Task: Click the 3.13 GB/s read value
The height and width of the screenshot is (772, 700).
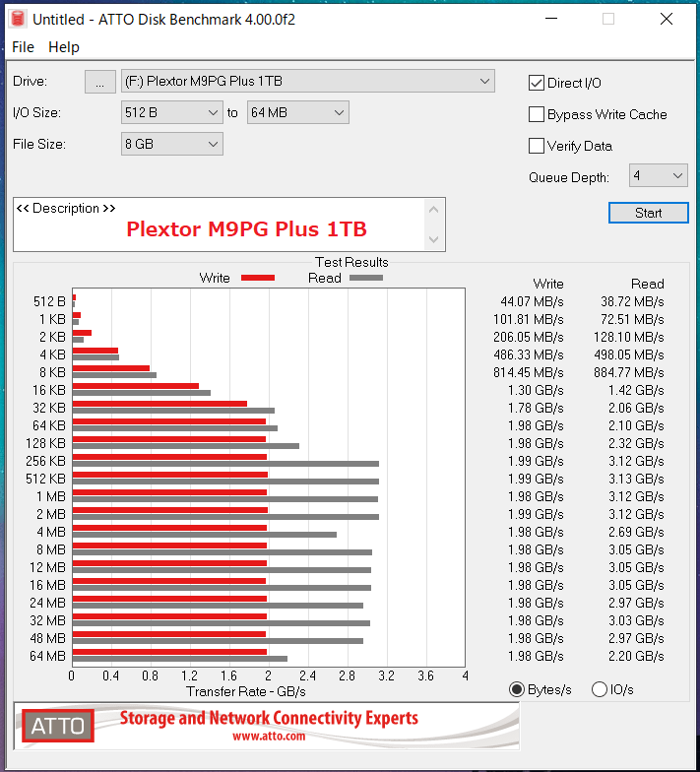Action: click(x=636, y=479)
